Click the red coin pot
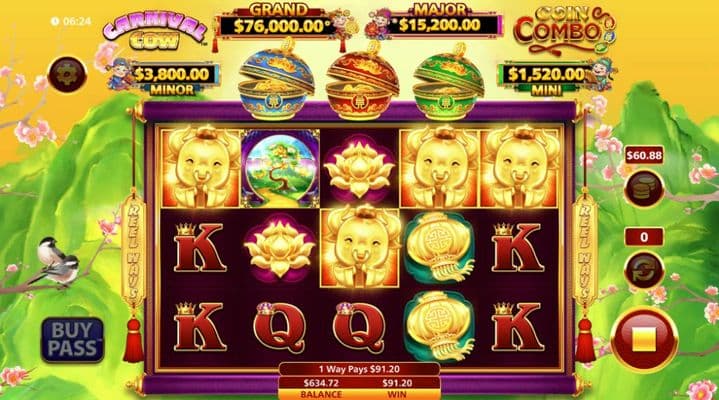 [363, 83]
